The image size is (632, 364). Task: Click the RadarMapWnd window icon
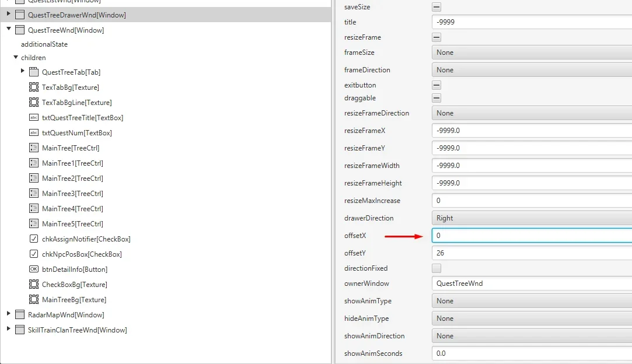(20, 315)
